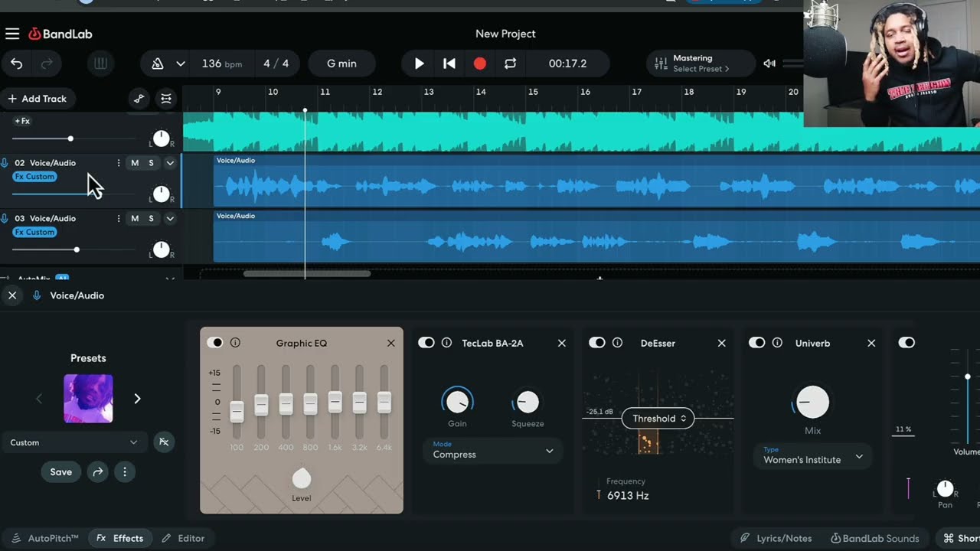Remove the TecLab BA-2A effect
Image resolution: width=980 pixels, height=551 pixels.
(x=562, y=343)
